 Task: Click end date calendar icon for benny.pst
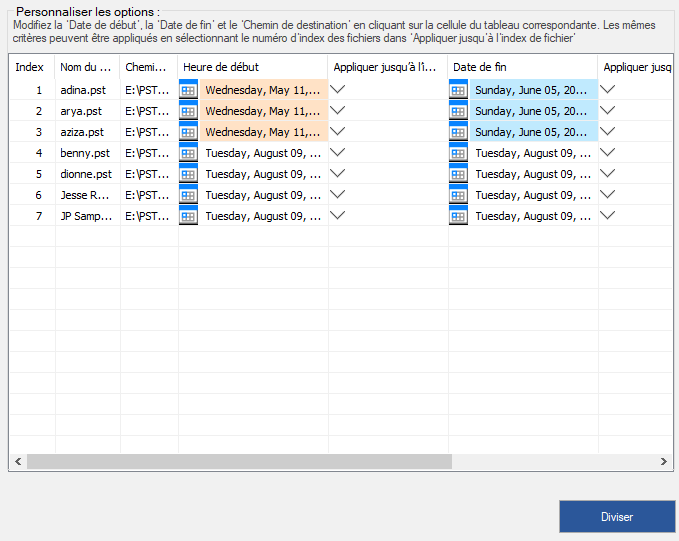pyautogui.click(x=458, y=153)
